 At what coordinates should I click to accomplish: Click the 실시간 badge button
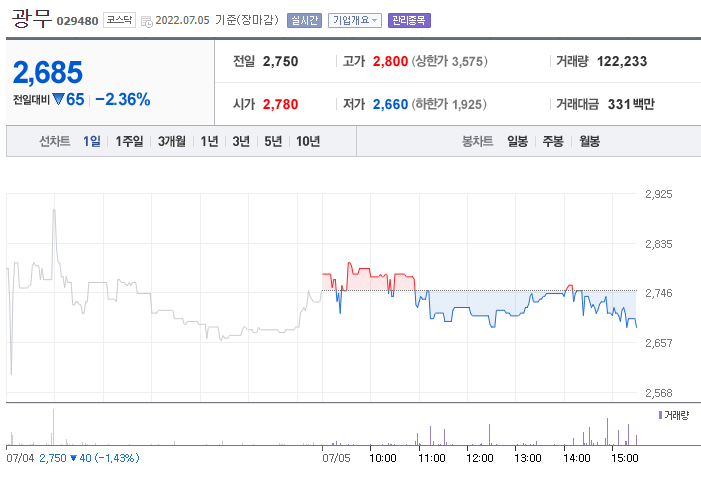pyautogui.click(x=304, y=21)
